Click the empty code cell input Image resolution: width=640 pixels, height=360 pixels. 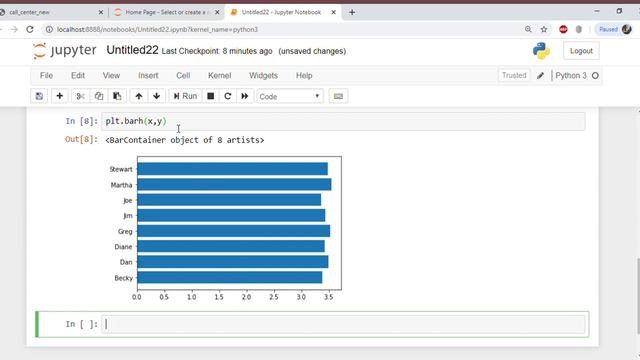(x=343, y=324)
